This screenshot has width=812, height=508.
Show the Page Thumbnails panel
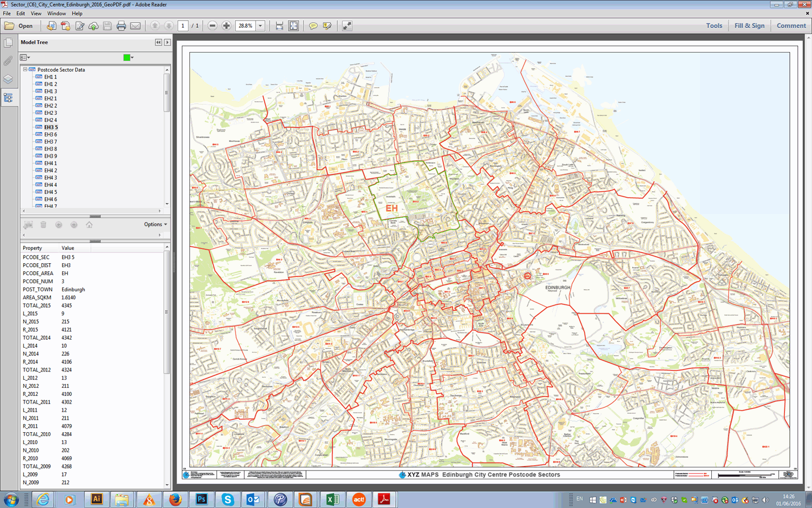pos(8,43)
